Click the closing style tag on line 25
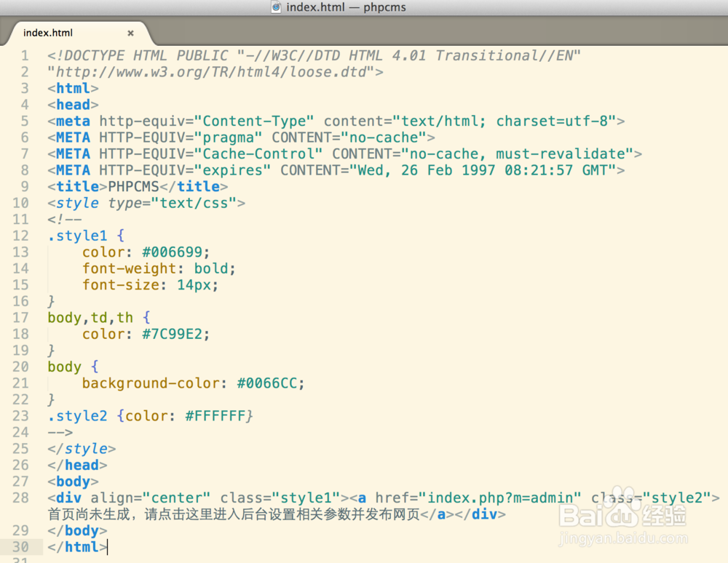 (x=82, y=449)
